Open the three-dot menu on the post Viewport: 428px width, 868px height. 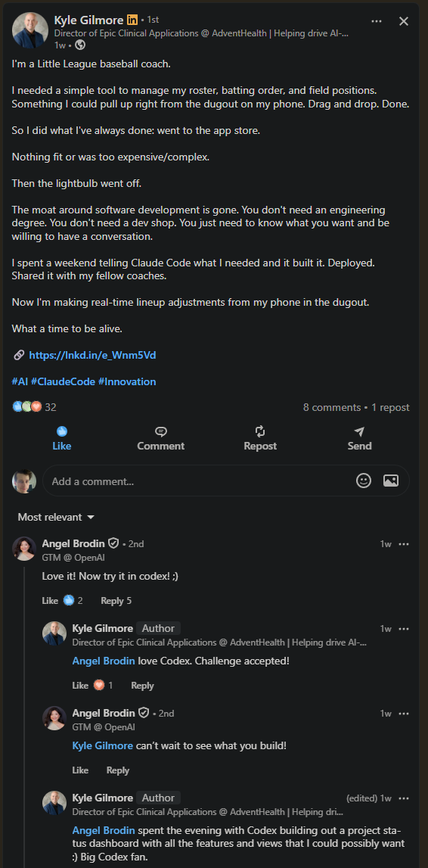[377, 21]
